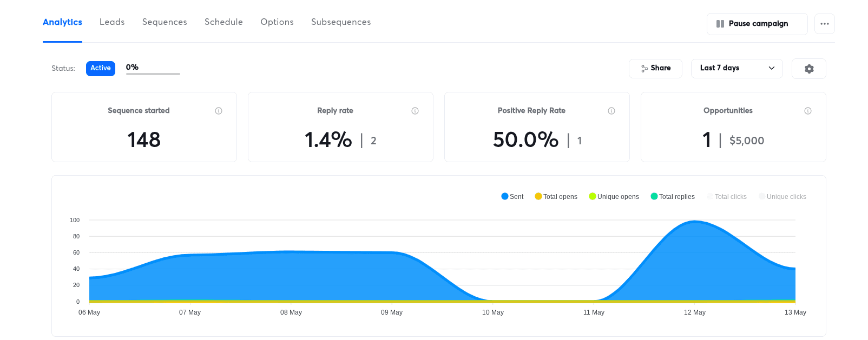Click the Pause campaign button
Screen dimensions: 868x340
pos(757,24)
